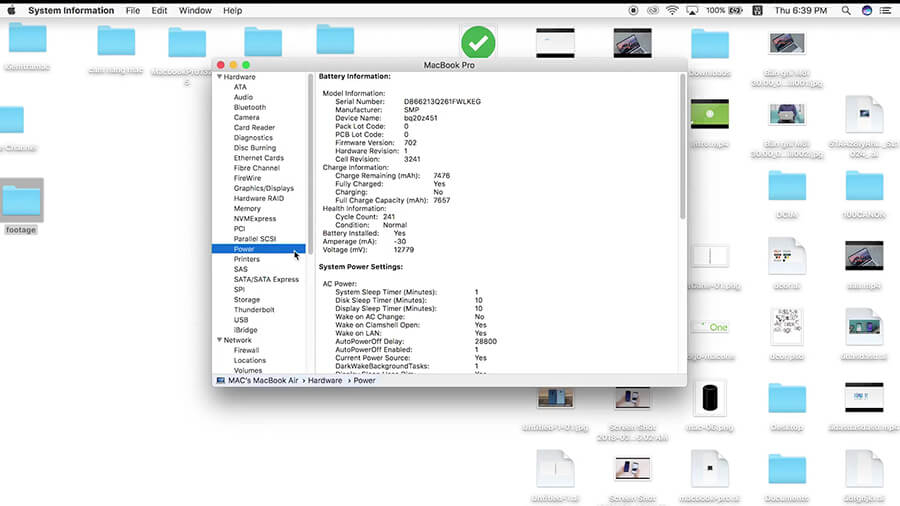The height and width of the screenshot is (506, 900).
Task: Click the Wi-Fi status icon
Action: [671, 10]
